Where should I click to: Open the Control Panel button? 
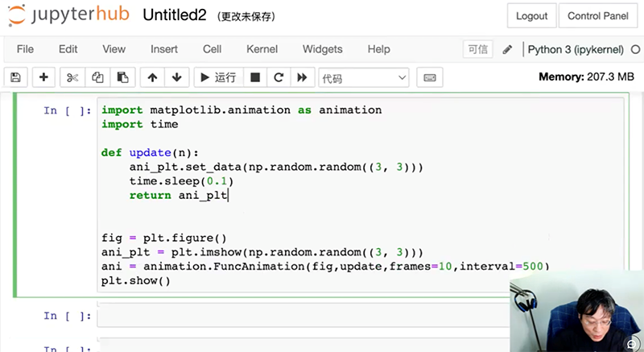tap(597, 15)
